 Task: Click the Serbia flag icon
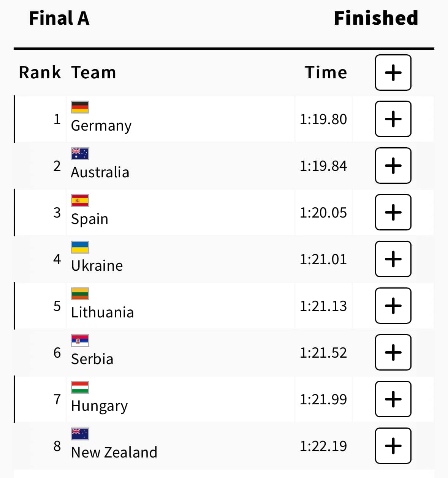(80, 341)
